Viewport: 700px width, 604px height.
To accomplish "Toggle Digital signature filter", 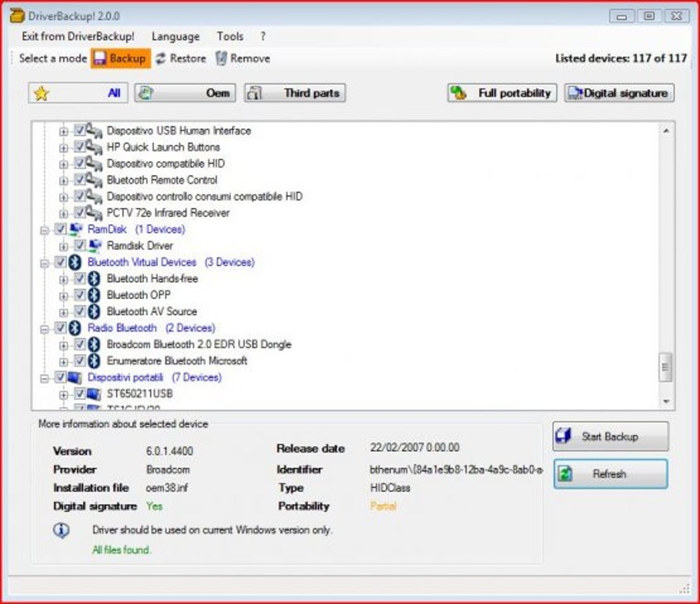I will (619, 93).
